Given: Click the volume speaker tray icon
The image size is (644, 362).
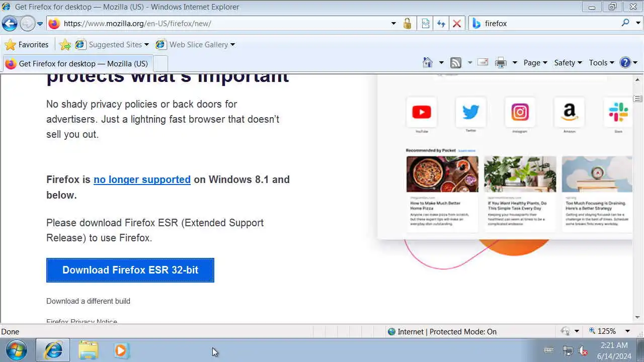Looking at the screenshot, I should coord(583,350).
